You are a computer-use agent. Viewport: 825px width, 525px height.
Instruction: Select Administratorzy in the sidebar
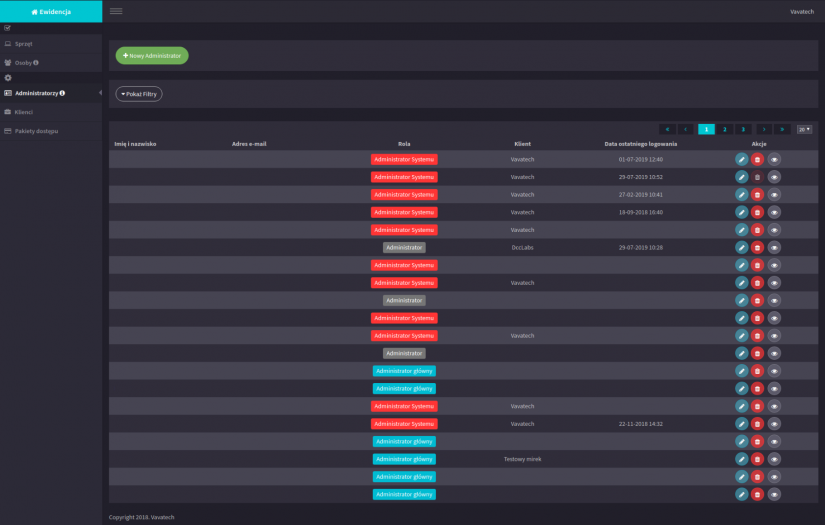(51, 93)
